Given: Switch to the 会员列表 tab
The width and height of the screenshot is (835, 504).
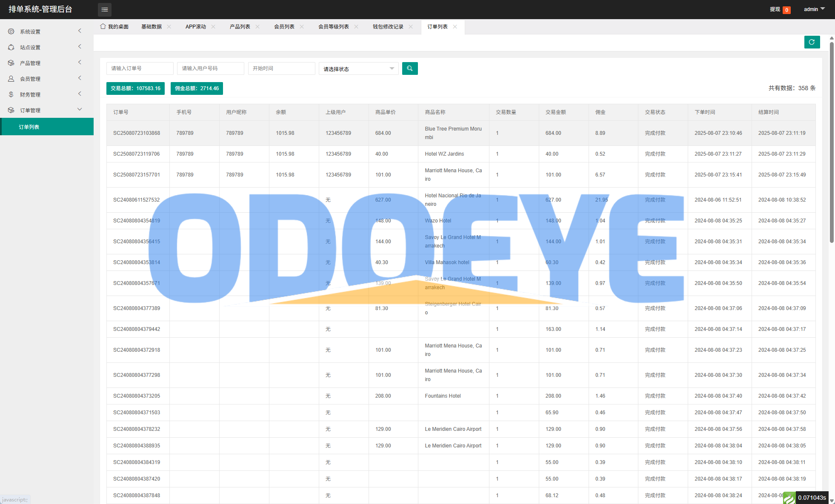Looking at the screenshot, I should 284,26.
